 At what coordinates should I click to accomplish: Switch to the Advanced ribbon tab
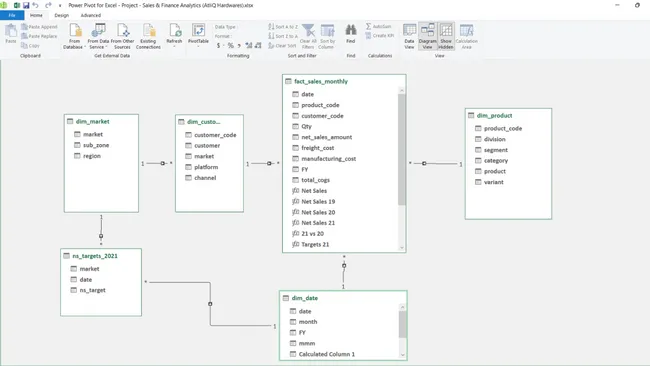pos(91,15)
